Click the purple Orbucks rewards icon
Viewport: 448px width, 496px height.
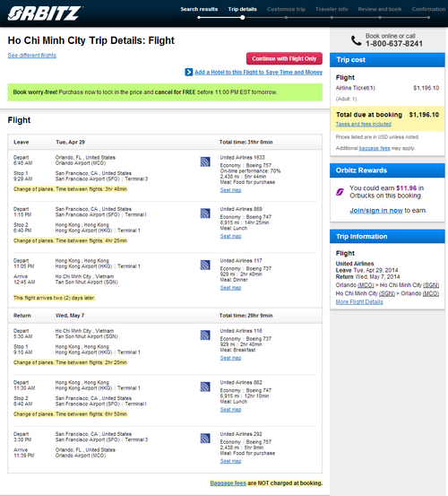click(340, 192)
